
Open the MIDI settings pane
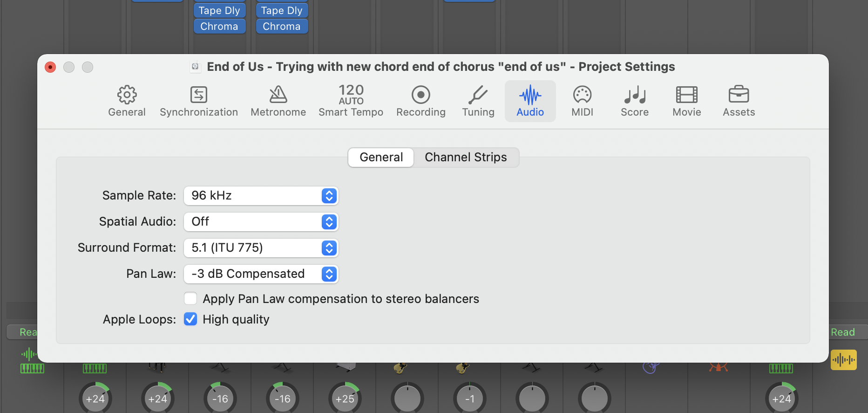tap(583, 101)
